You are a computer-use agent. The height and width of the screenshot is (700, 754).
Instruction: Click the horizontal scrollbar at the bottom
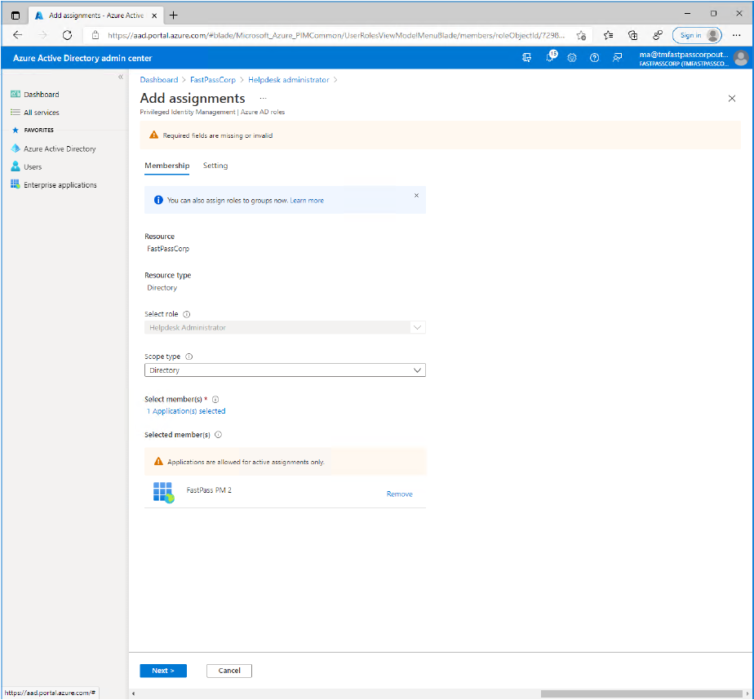point(628,693)
